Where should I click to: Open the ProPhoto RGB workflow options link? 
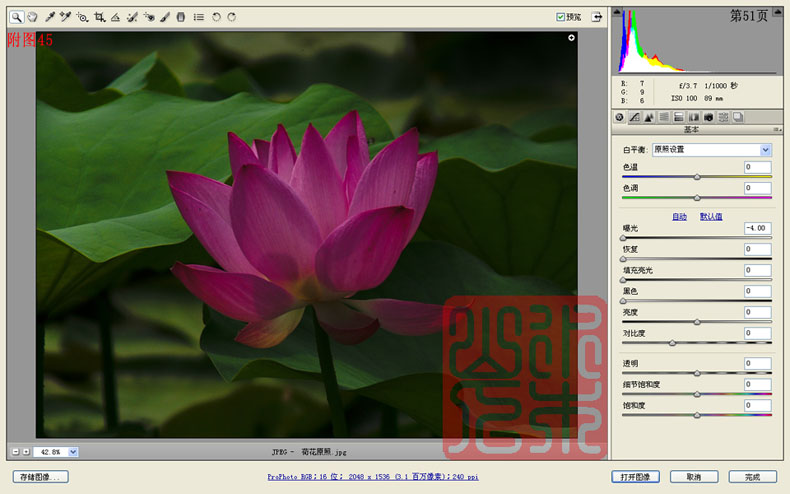[373, 476]
